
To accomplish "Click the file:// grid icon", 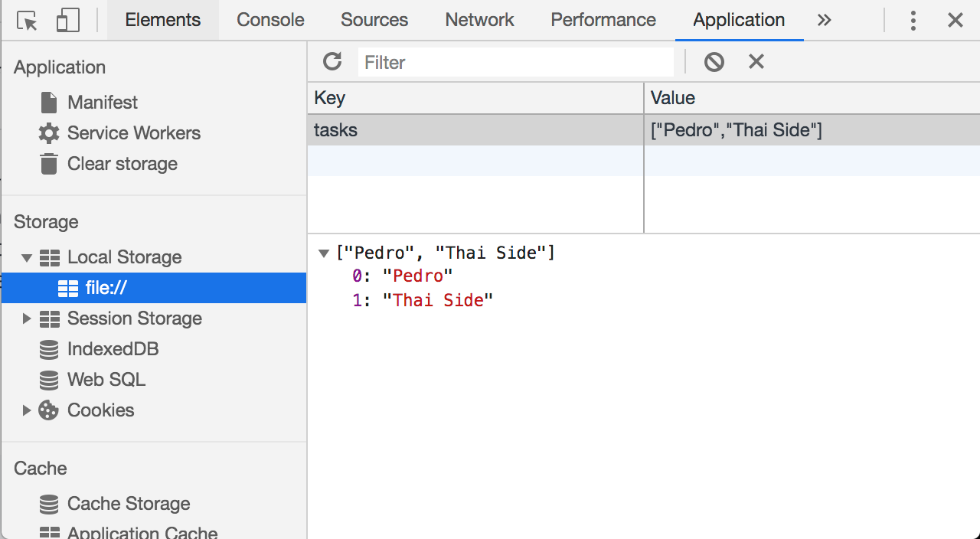I will tap(68, 288).
